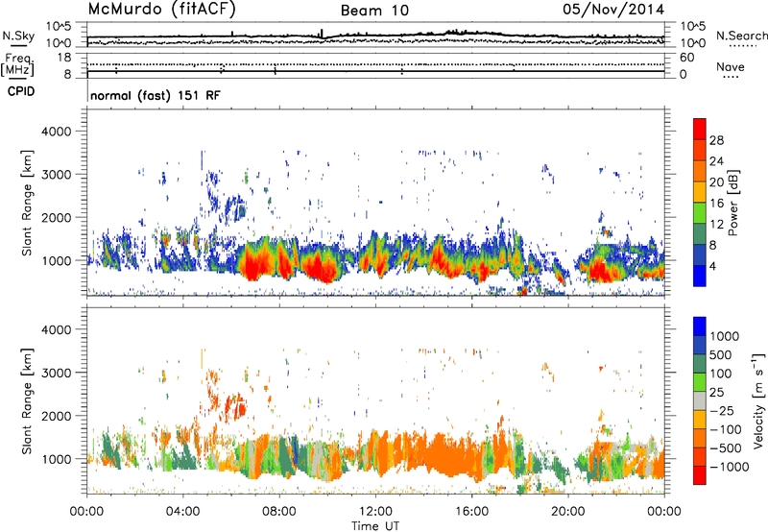Click the Slant Range label of velocity plot

(27, 400)
